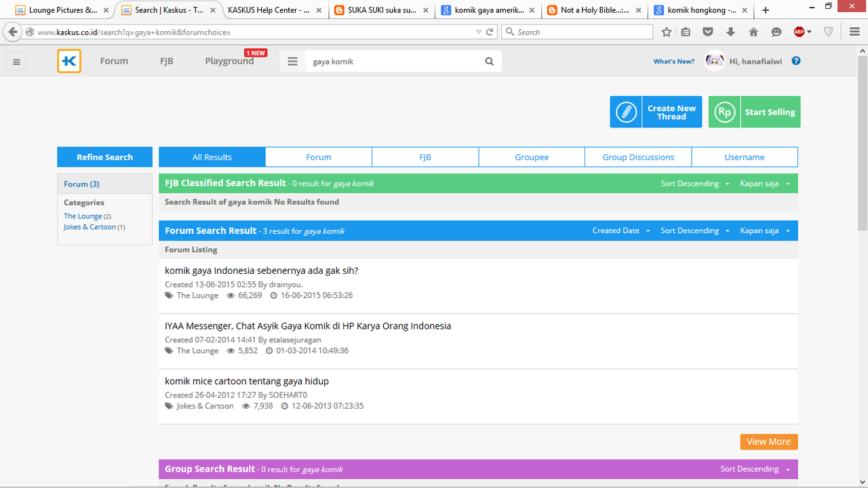Click Jokes & Cartoon tag under mice cartoon thread
The image size is (868, 488).
tap(205, 406)
